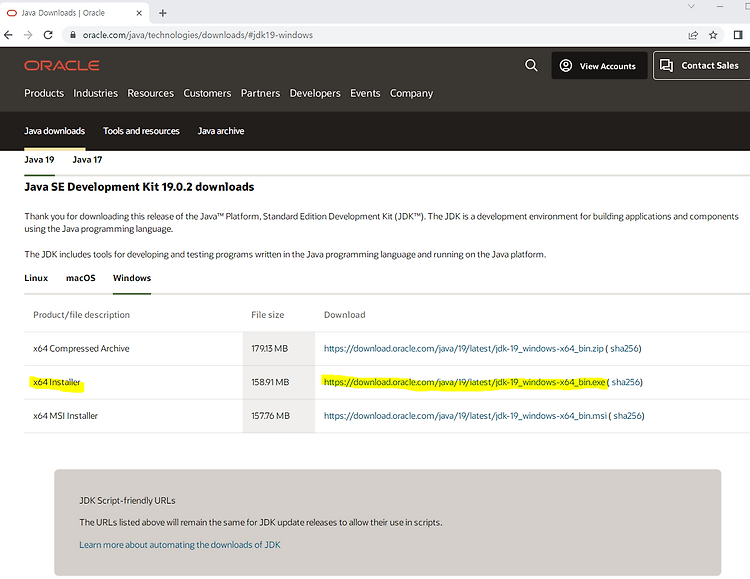Switch to the macOS downloads tab
The width and height of the screenshot is (750, 579).
point(81,278)
